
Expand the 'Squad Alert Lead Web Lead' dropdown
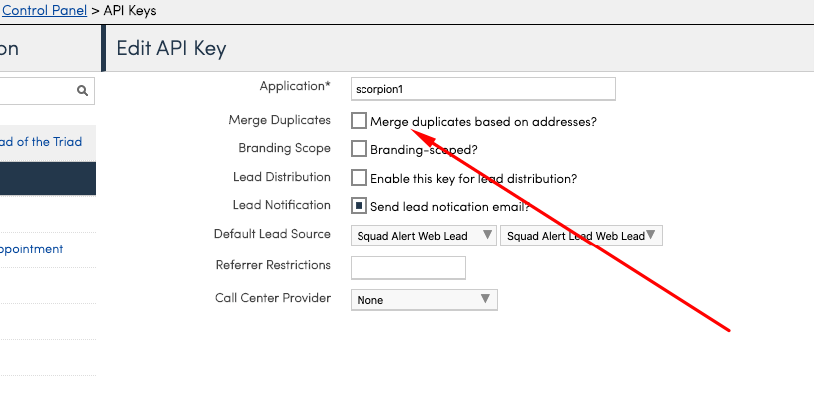pos(581,235)
